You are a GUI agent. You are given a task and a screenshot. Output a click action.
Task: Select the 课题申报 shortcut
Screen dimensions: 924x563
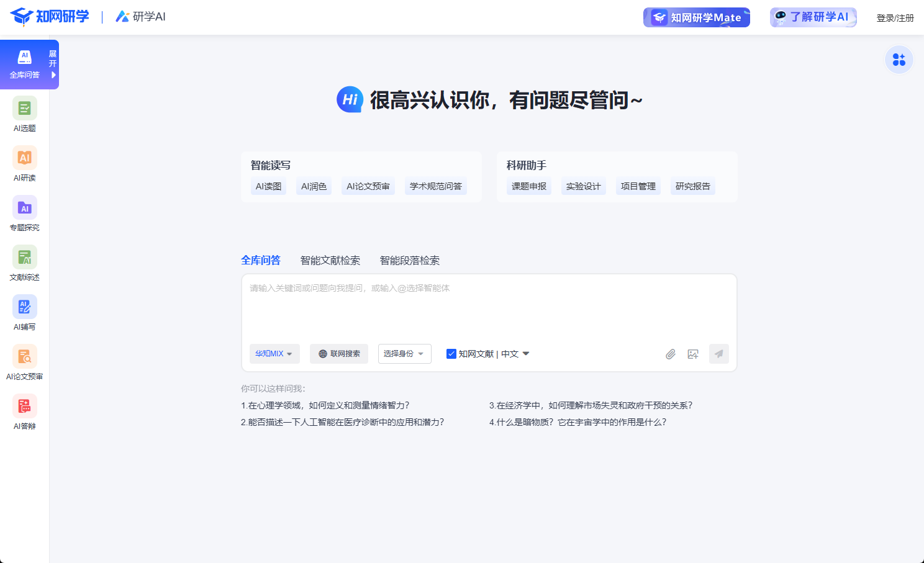click(529, 186)
